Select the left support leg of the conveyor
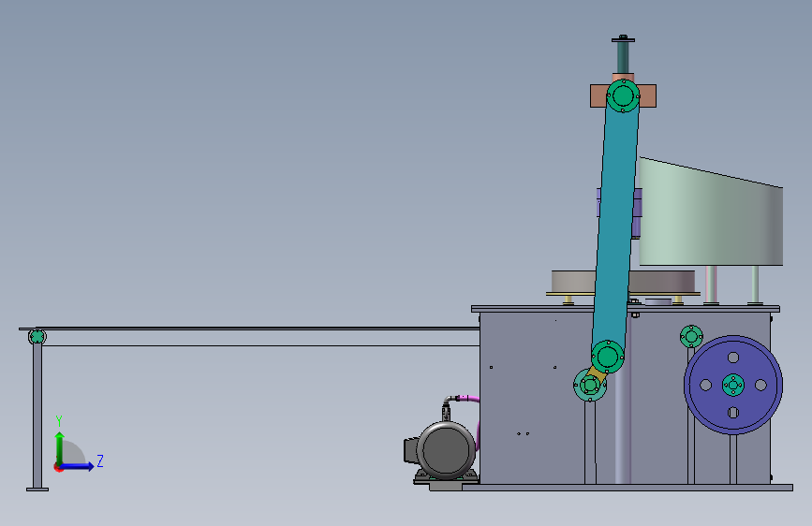This screenshot has width=812, height=526. (37, 416)
